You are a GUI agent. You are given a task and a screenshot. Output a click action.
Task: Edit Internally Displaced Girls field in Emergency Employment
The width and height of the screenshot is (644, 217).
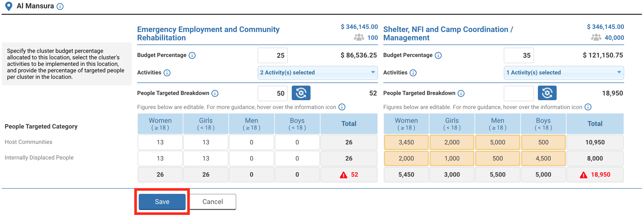(206, 158)
